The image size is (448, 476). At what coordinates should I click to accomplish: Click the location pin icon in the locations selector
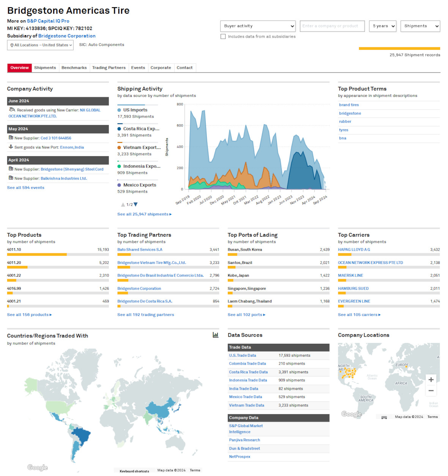pos(12,45)
